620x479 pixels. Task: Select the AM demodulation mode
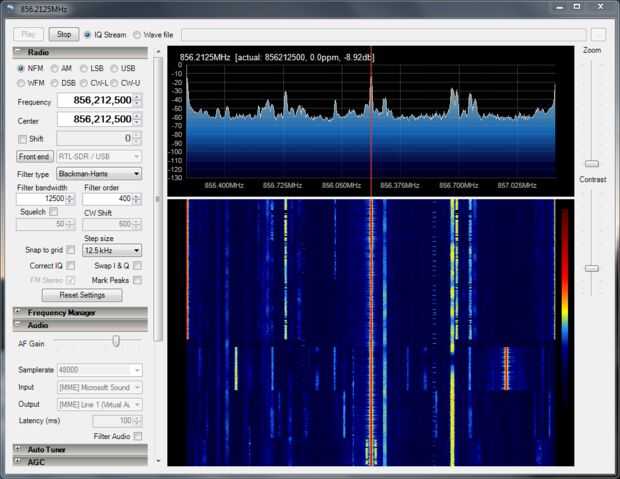[x=55, y=68]
